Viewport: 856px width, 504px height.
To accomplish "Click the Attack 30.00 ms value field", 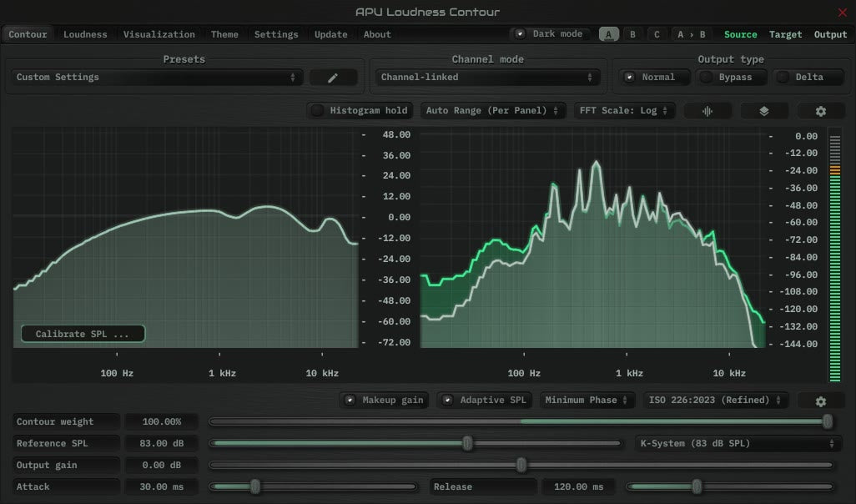I will tap(162, 486).
